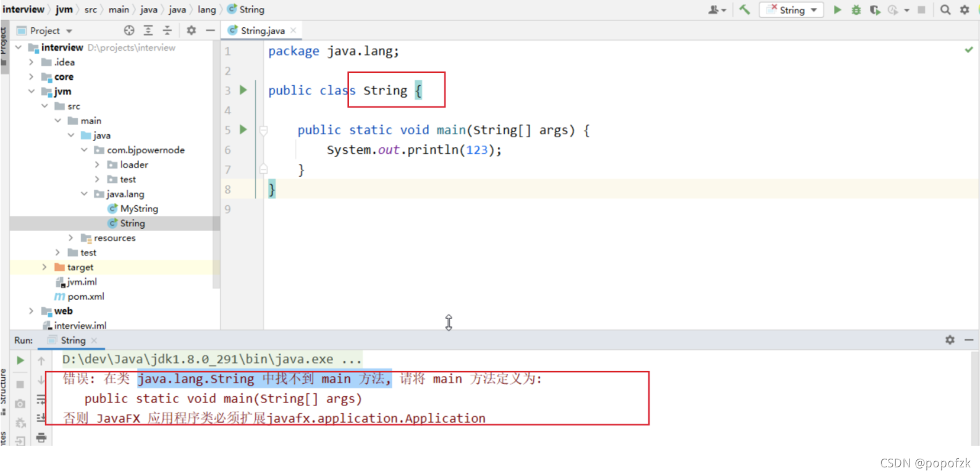Expand the resources folder
Viewport: 980px width, 476px height.
pos(71,237)
